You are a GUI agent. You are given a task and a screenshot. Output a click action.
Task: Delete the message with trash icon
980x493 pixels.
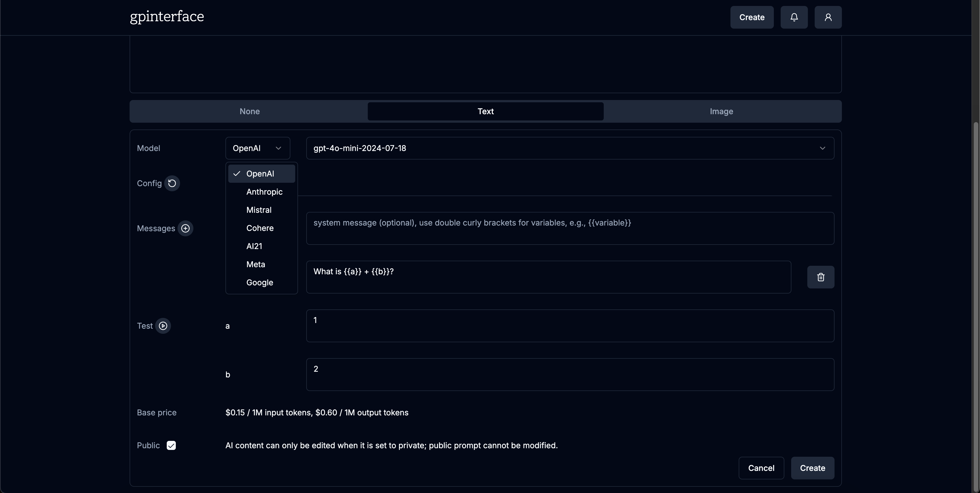click(821, 277)
